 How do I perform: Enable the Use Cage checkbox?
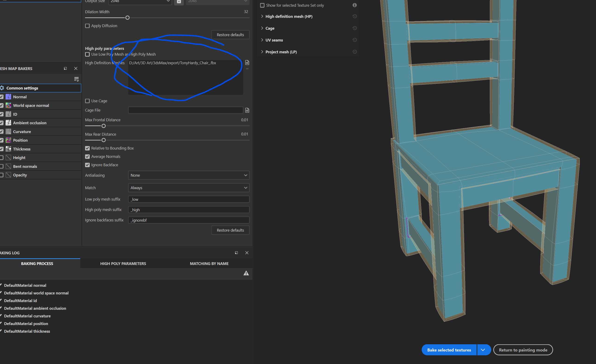tap(87, 101)
